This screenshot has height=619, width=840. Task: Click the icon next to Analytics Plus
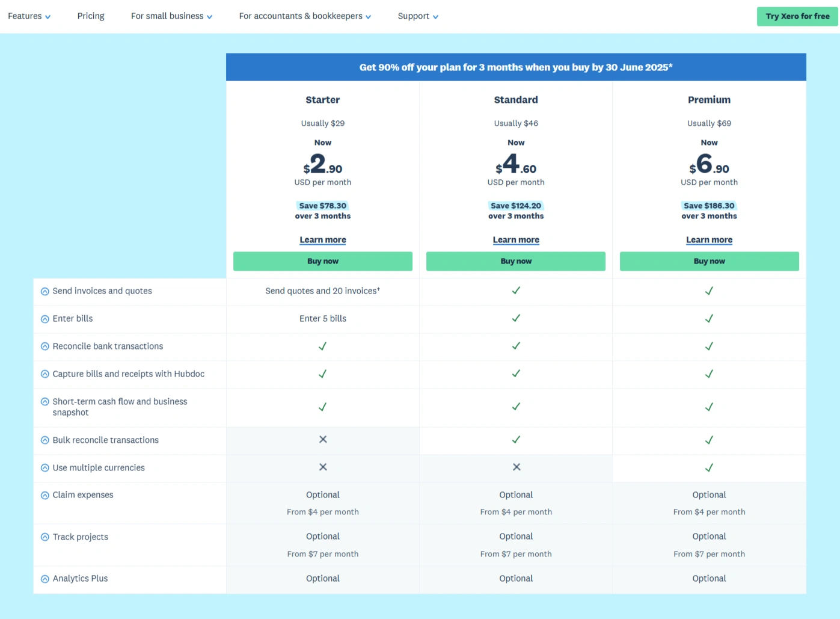click(x=44, y=579)
